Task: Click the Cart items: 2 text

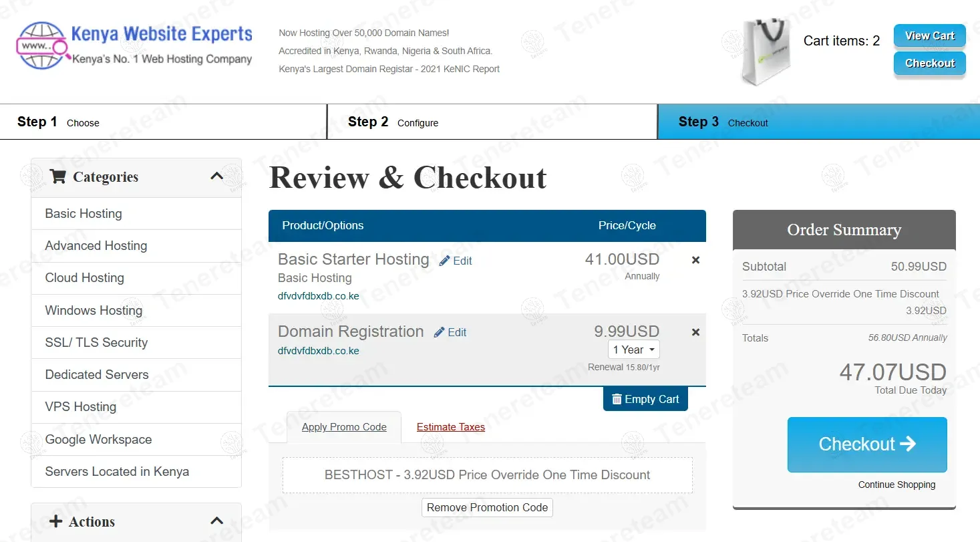Action: [842, 41]
